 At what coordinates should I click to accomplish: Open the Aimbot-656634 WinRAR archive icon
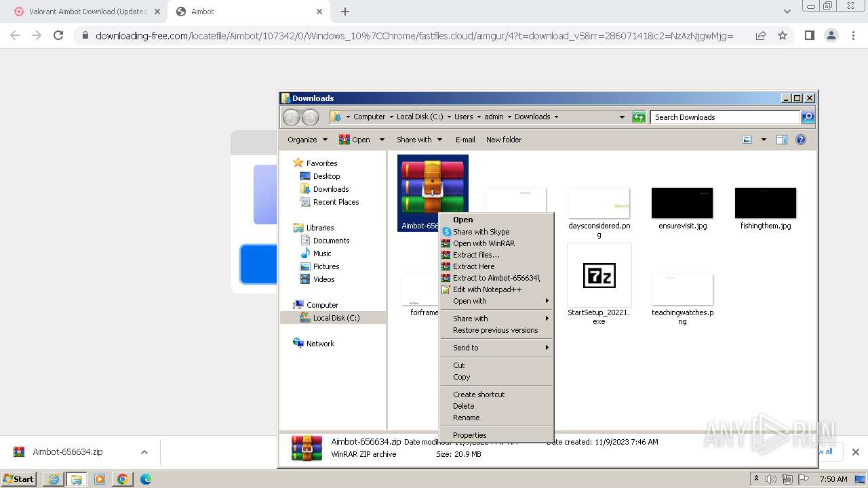tap(433, 187)
